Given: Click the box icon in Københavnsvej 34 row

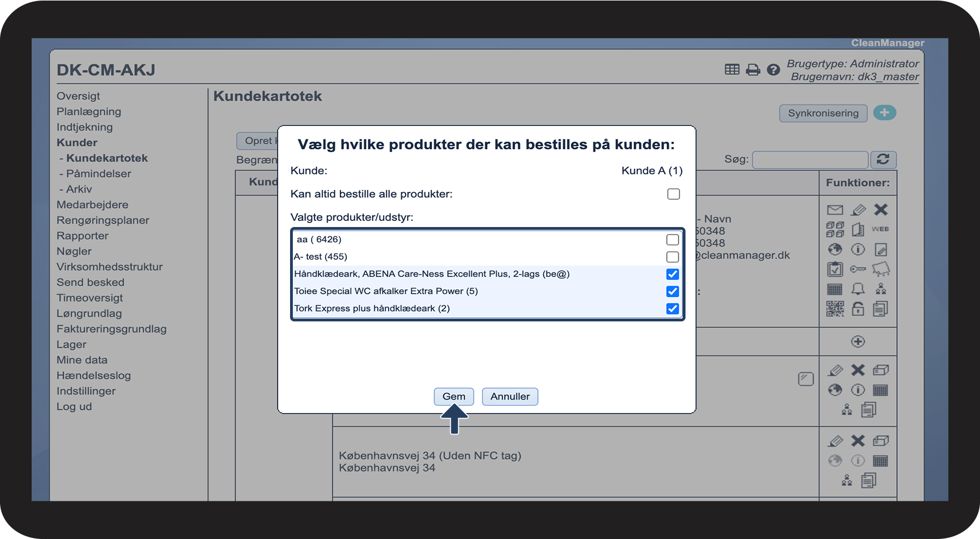Looking at the screenshot, I should [x=881, y=441].
